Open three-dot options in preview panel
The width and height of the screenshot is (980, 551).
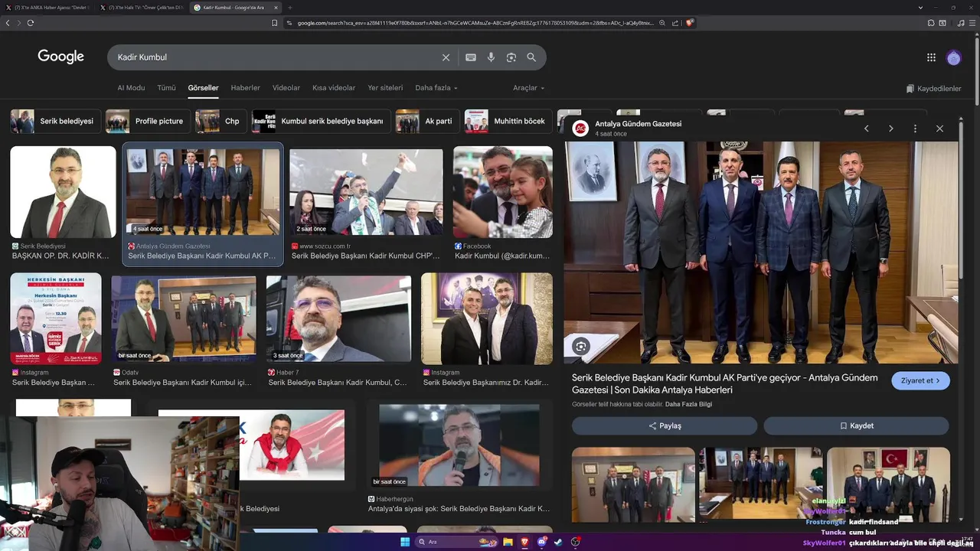(x=915, y=129)
